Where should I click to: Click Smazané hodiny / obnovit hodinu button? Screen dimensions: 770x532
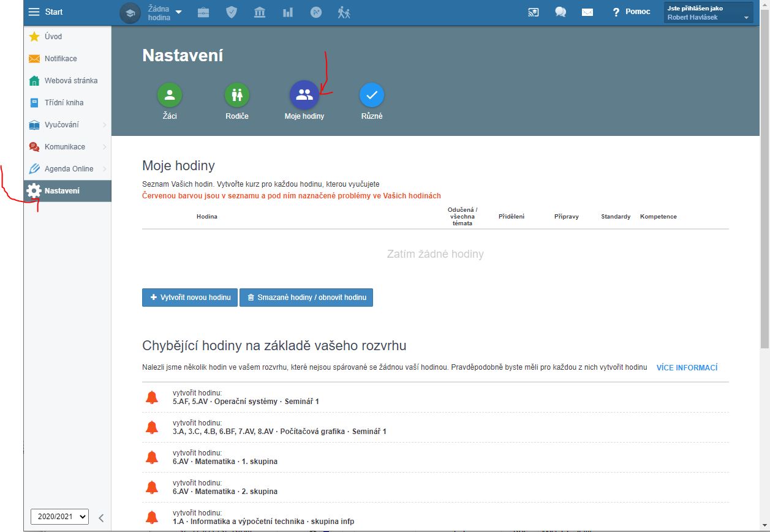click(306, 298)
